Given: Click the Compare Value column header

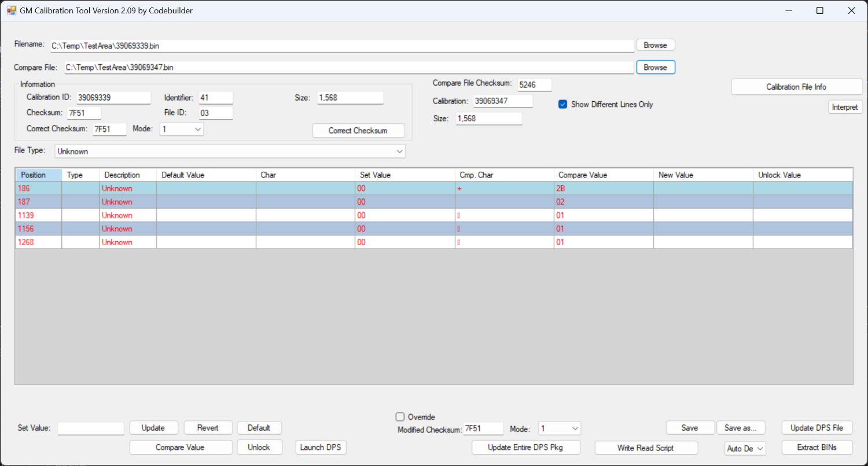Looking at the screenshot, I should [603, 175].
